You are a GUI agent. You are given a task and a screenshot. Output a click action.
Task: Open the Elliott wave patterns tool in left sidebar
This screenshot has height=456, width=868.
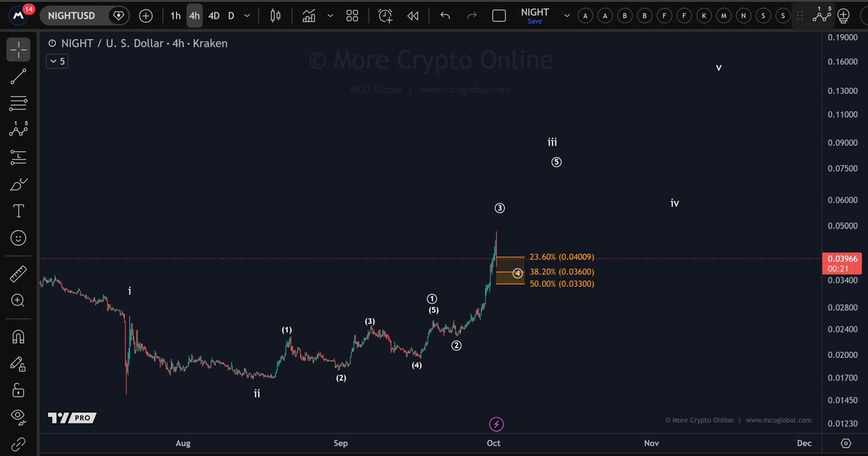click(x=19, y=130)
